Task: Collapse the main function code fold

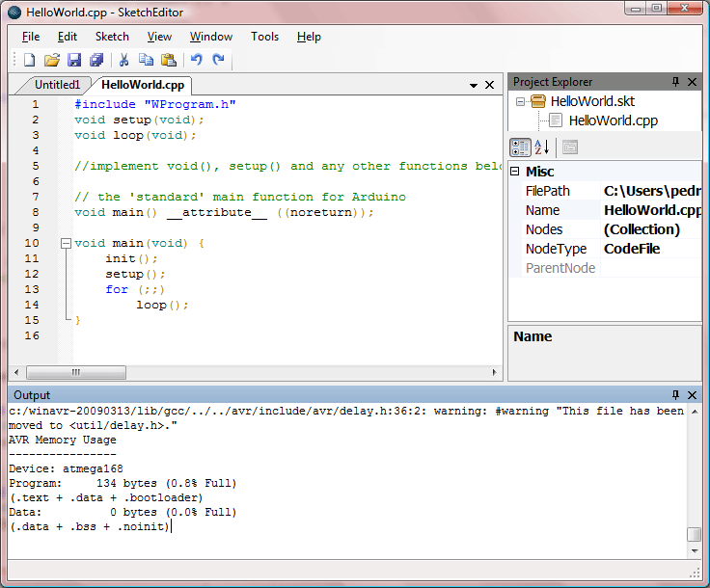Action: tap(67, 244)
